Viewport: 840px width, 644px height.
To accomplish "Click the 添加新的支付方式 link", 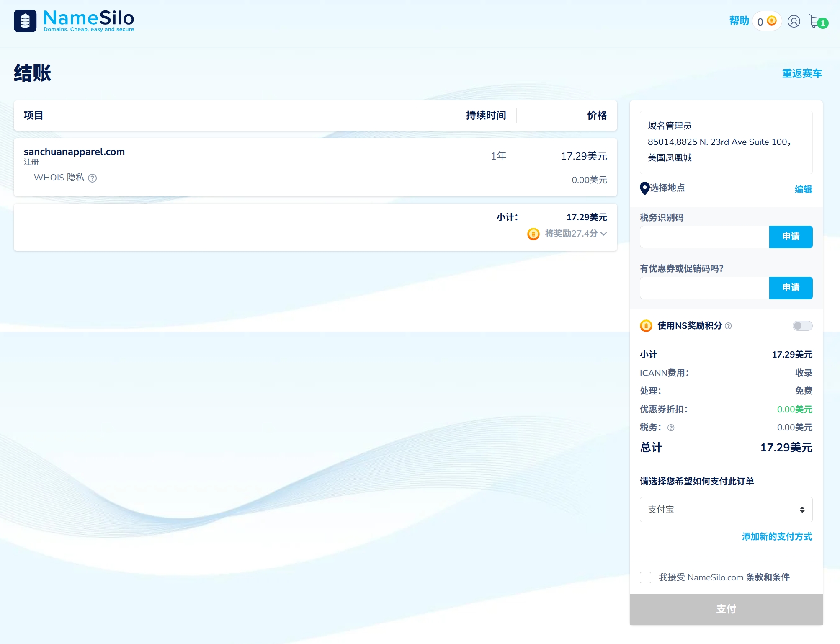I will (776, 537).
